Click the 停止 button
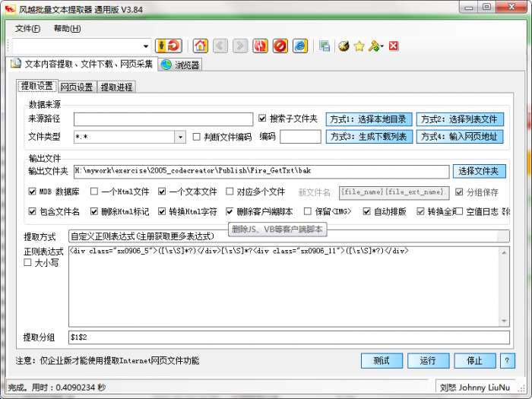The height and width of the screenshot is (399, 532). (x=475, y=360)
